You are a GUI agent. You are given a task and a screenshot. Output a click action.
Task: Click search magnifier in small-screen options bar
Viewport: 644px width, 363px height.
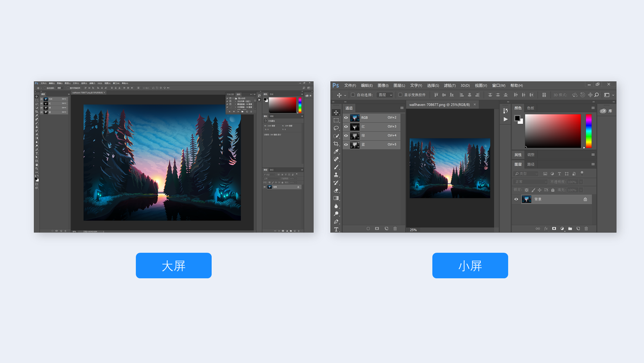point(597,95)
